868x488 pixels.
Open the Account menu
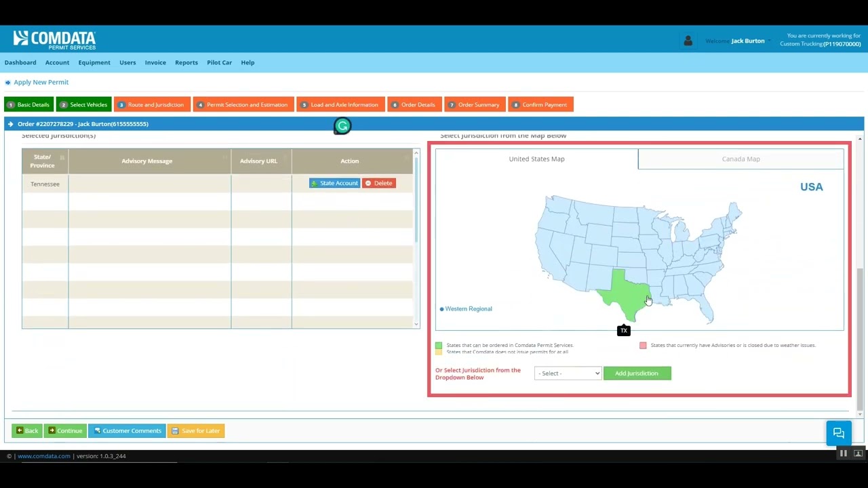point(57,62)
